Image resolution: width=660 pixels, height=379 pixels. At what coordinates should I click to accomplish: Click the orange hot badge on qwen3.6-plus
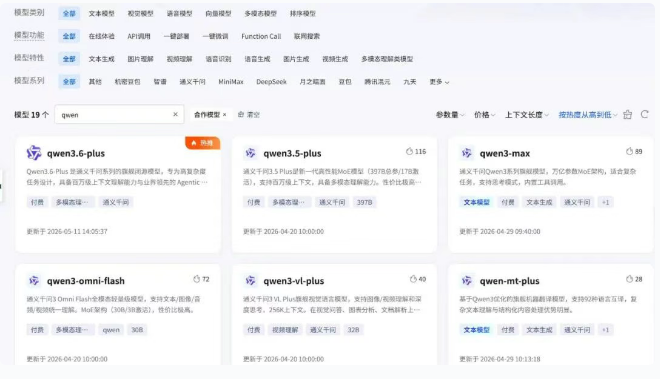pyautogui.click(x=202, y=143)
